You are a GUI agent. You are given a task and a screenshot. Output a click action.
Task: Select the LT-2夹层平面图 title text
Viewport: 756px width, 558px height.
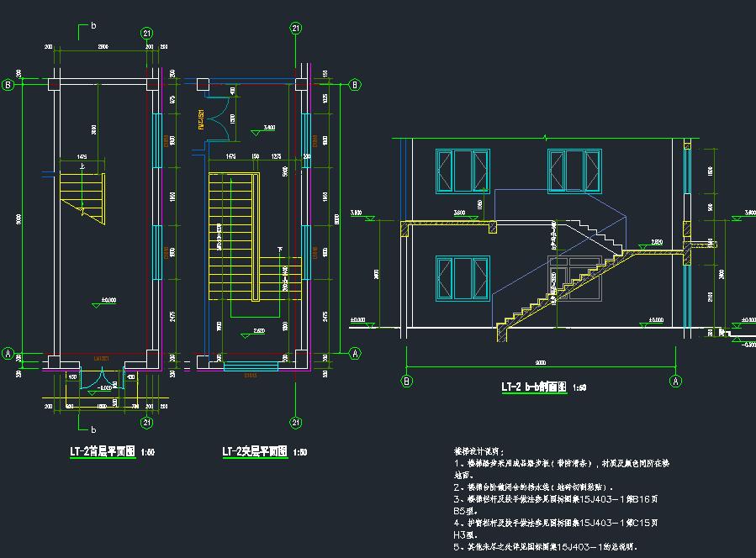click(255, 451)
